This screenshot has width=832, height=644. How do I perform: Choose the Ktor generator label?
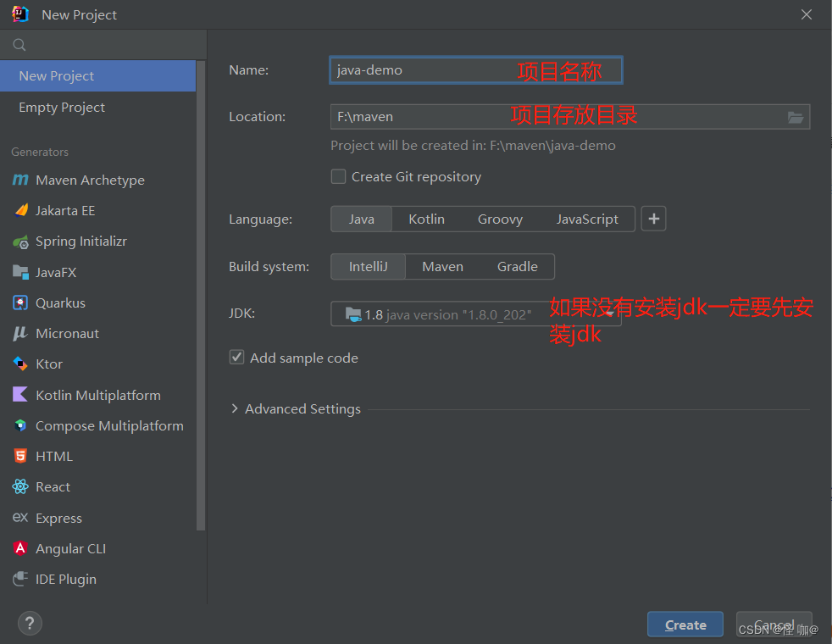(49, 364)
